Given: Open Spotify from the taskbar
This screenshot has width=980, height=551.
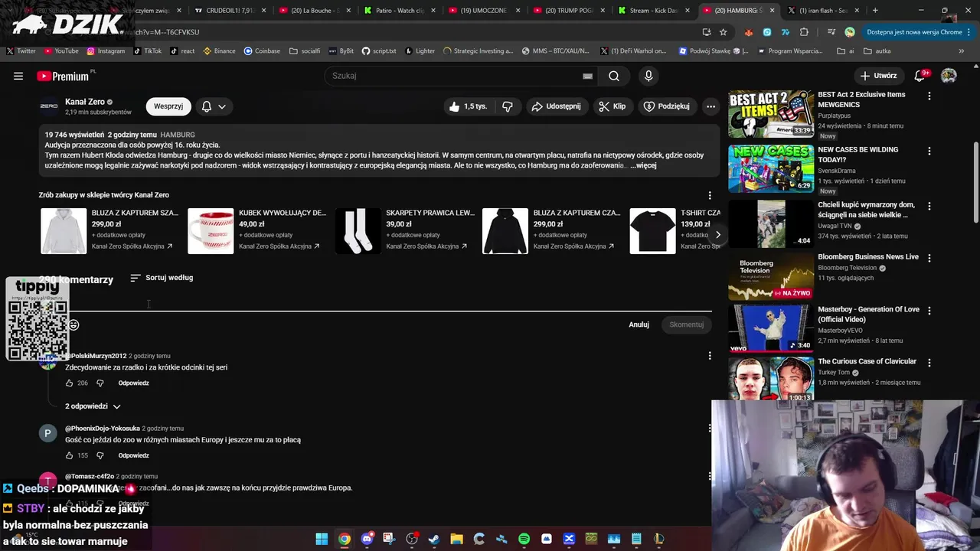Looking at the screenshot, I should 524,539.
